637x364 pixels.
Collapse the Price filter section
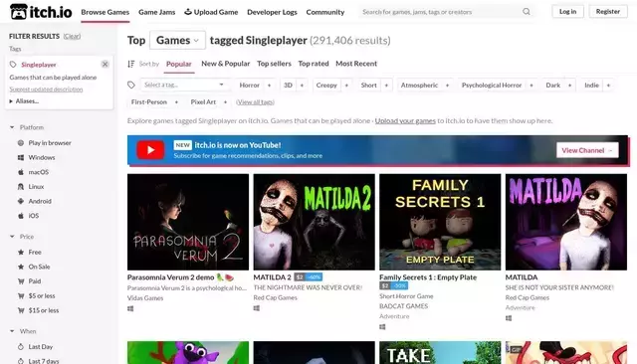point(22,237)
